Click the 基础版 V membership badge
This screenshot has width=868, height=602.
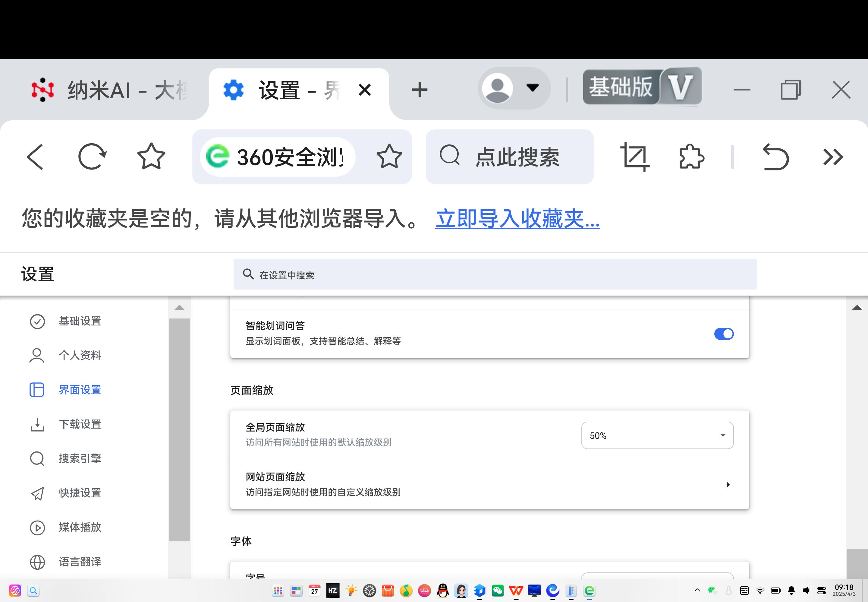point(642,86)
